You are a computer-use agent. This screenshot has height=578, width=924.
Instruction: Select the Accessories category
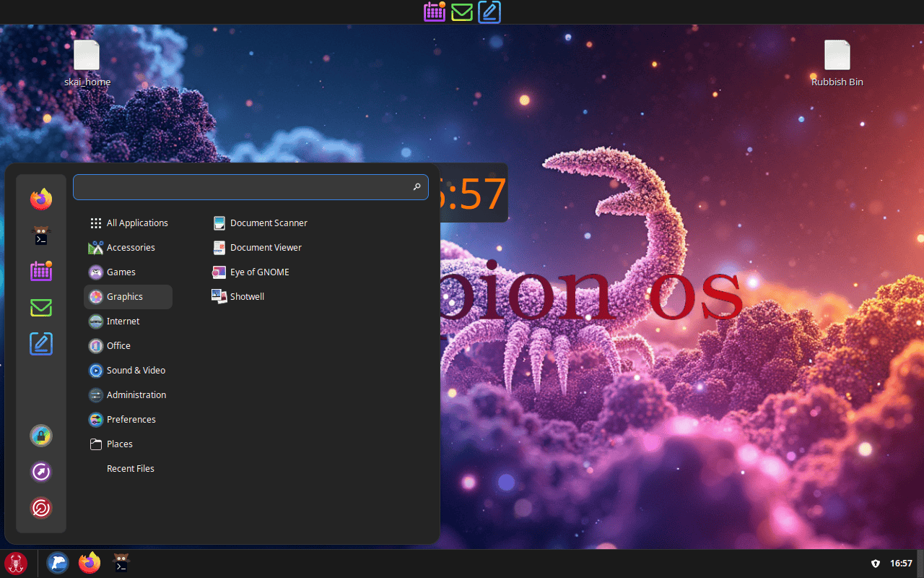click(x=128, y=248)
